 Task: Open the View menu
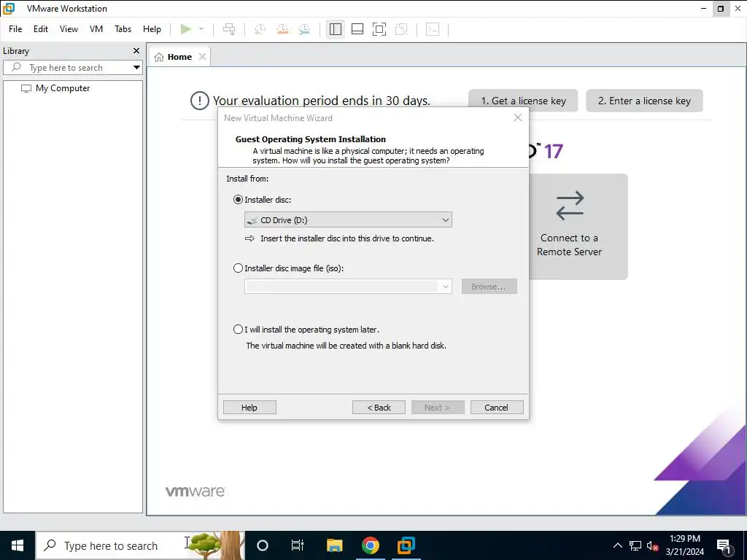click(x=69, y=29)
